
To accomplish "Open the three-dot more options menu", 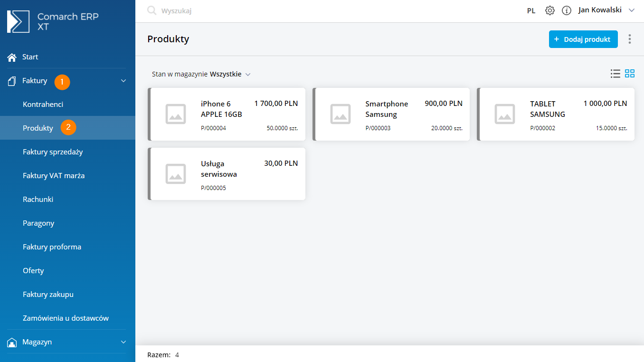I will click(x=630, y=39).
